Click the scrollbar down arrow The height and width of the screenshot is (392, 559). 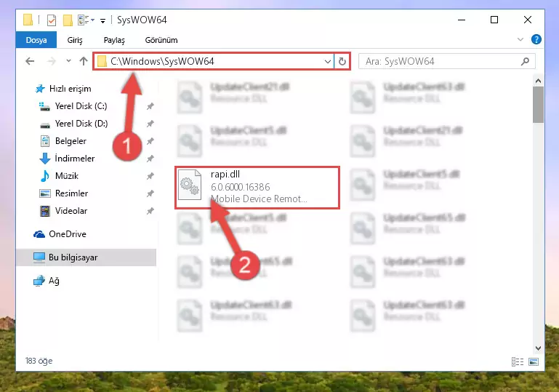pos(538,348)
